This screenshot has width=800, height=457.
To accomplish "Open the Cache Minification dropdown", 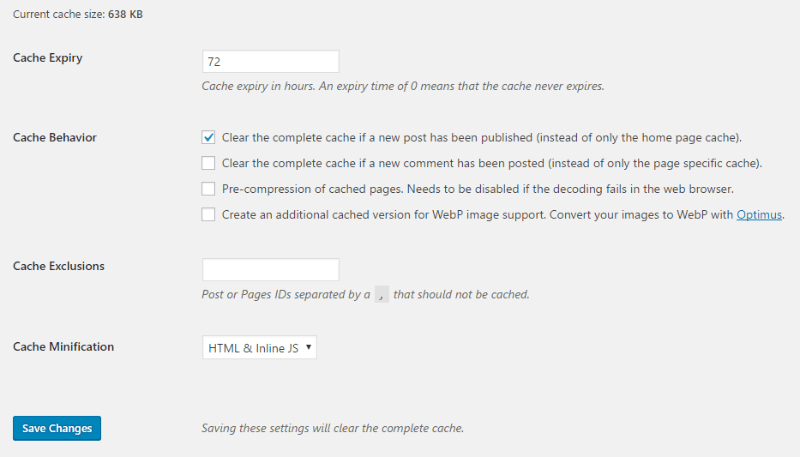I will [x=259, y=347].
